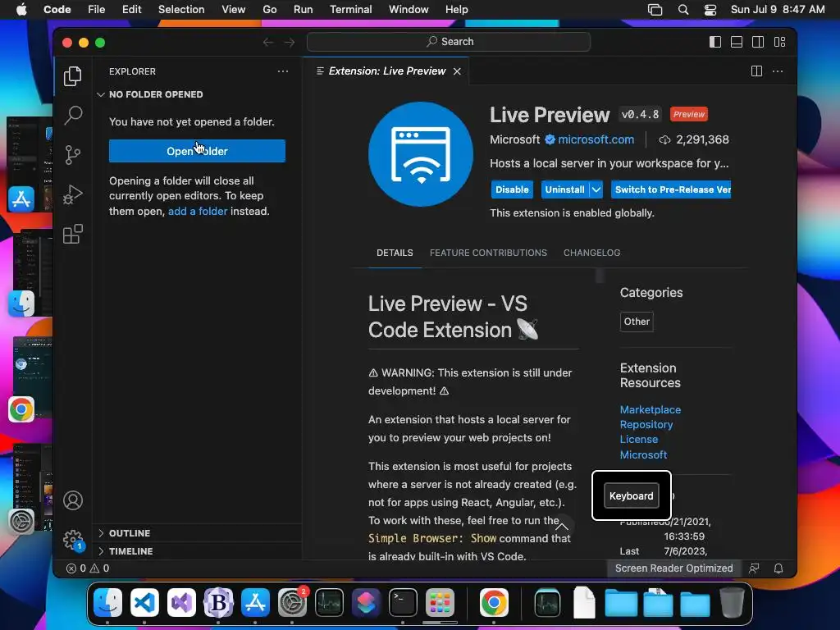
Task: Open the Selection menu
Action: click(181, 10)
